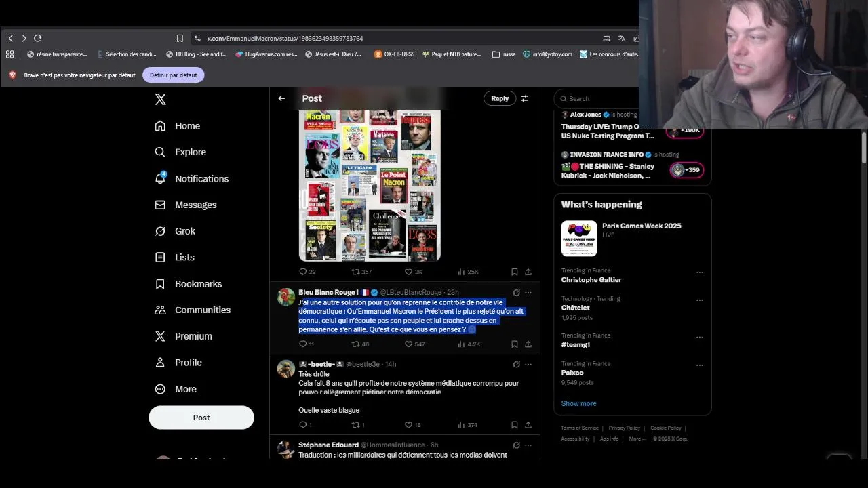The image size is (868, 488).
Task: More options for #teamg1 trend
Action: 699,337
